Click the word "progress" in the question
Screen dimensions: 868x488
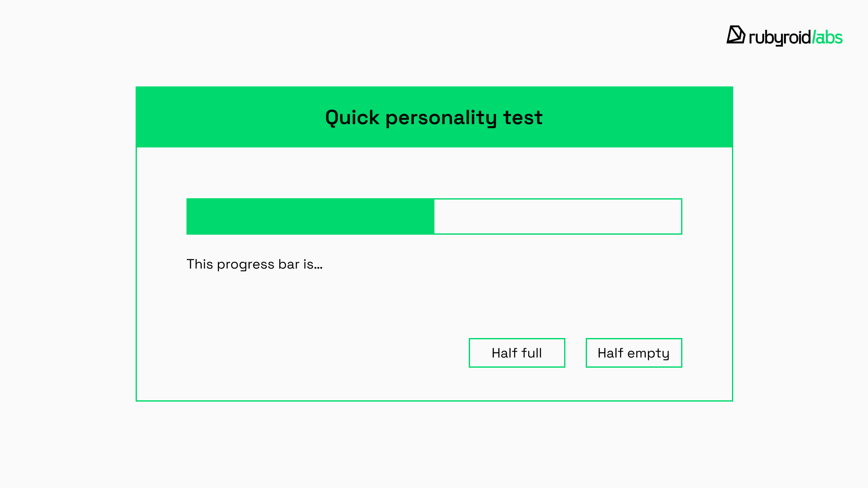click(x=245, y=265)
